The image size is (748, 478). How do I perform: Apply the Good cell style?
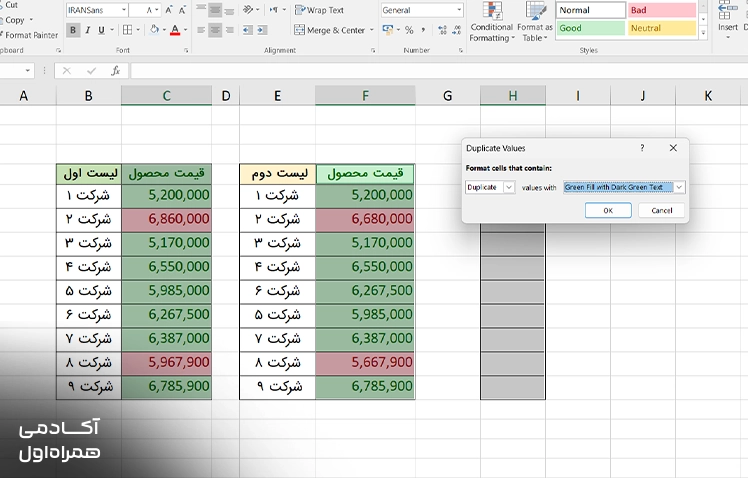tap(591, 28)
